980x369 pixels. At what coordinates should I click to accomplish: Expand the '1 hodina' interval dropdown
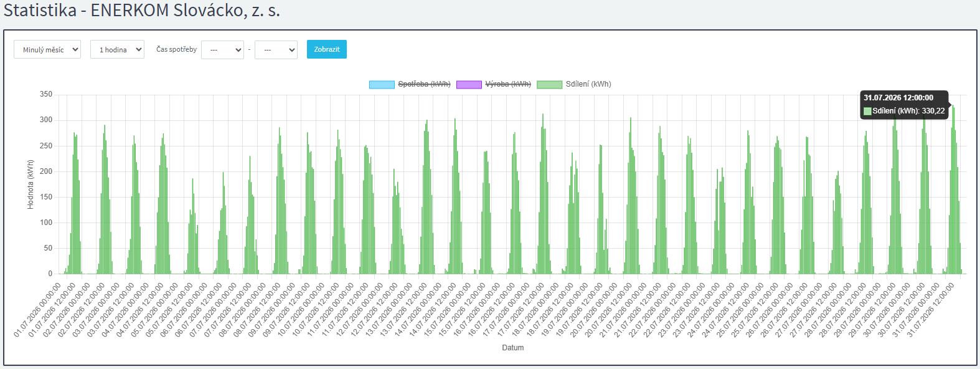coord(117,49)
